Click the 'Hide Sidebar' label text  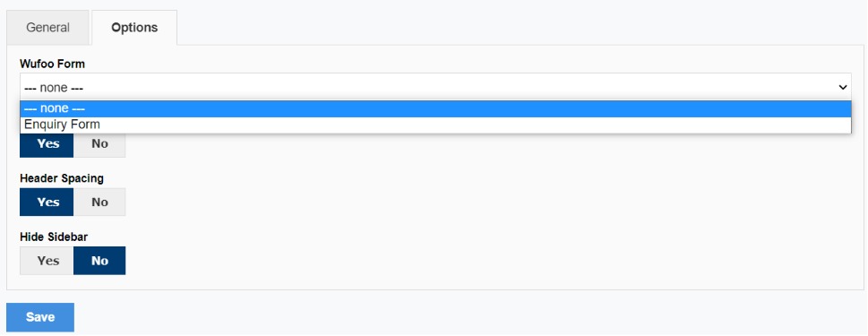pos(54,237)
